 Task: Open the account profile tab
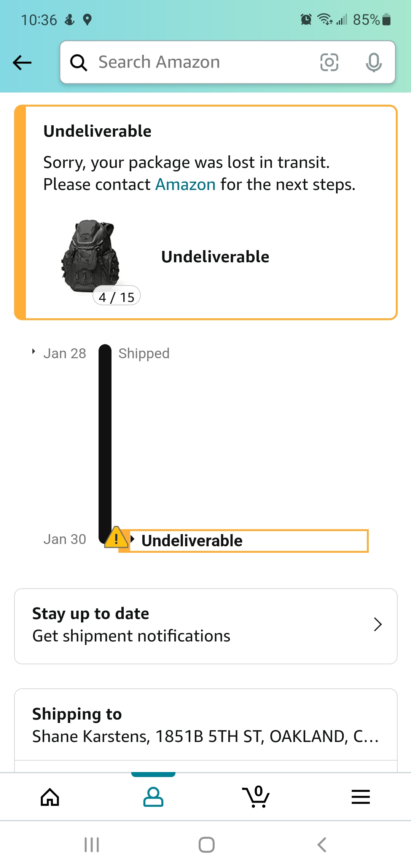pyautogui.click(x=153, y=797)
